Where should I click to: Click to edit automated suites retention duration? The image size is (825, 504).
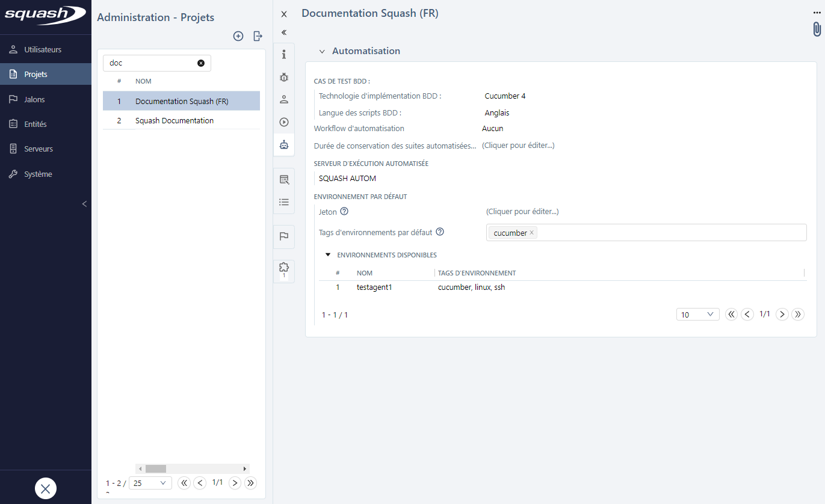click(x=518, y=145)
